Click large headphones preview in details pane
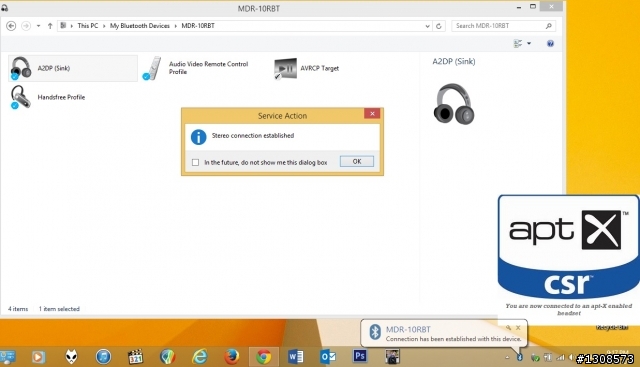 (454, 104)
